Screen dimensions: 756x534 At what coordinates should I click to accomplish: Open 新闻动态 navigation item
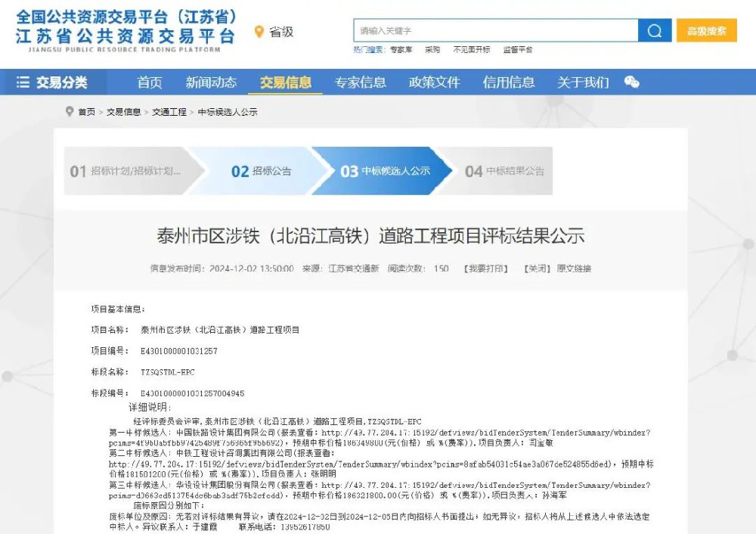(211, 82)
